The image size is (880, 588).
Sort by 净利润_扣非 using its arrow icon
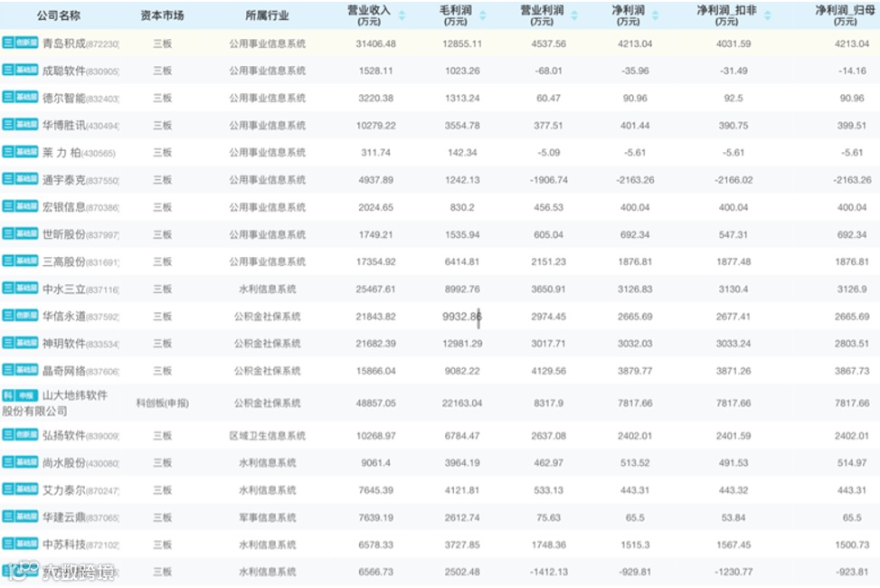768,15
